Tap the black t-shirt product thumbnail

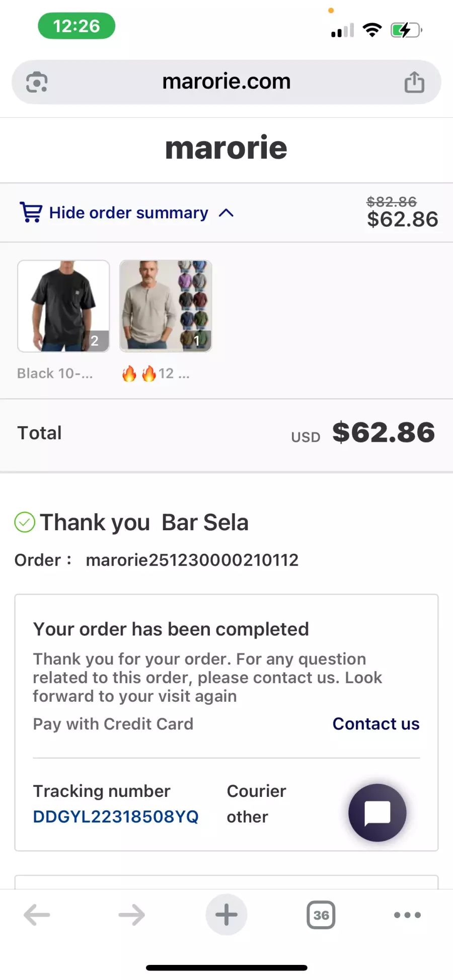coord(63,306)
